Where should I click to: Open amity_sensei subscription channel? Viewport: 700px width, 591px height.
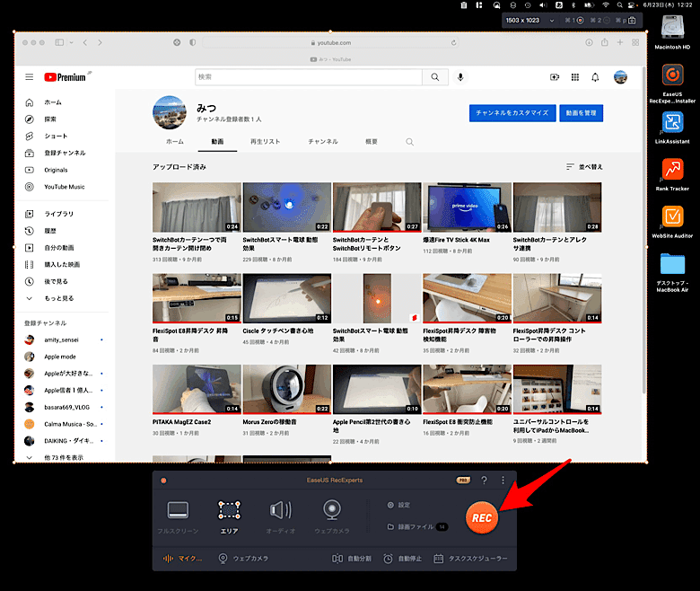[62, 340]
